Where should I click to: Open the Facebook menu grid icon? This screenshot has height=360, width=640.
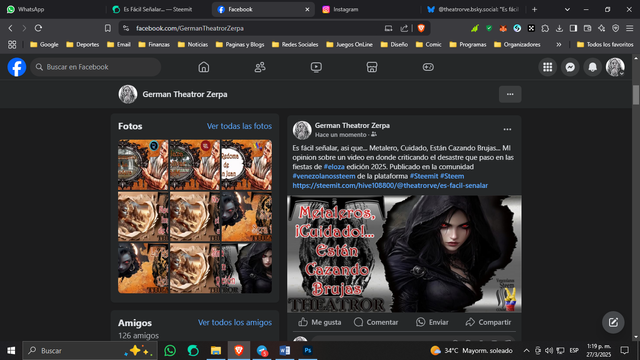tap(548, 67)
